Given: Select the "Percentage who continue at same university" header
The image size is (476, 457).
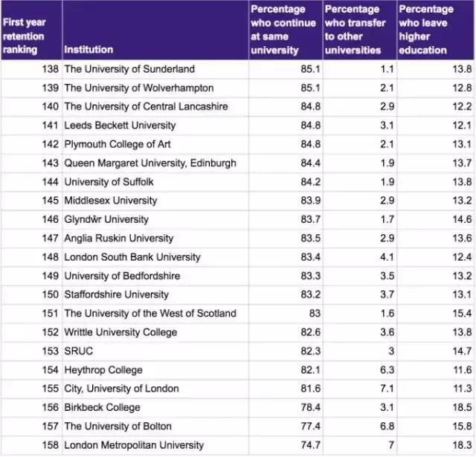Looking at the screenshot, I should coord(286,30).
